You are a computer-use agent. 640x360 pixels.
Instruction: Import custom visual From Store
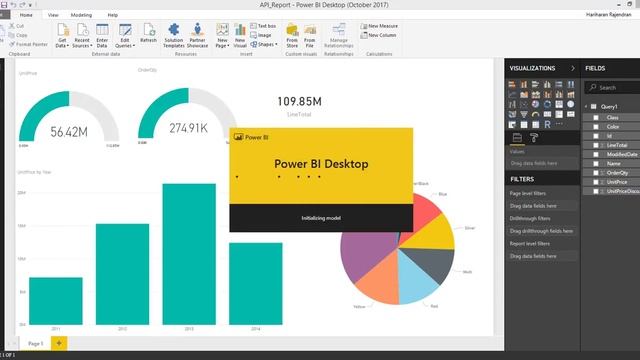[292, 36]
